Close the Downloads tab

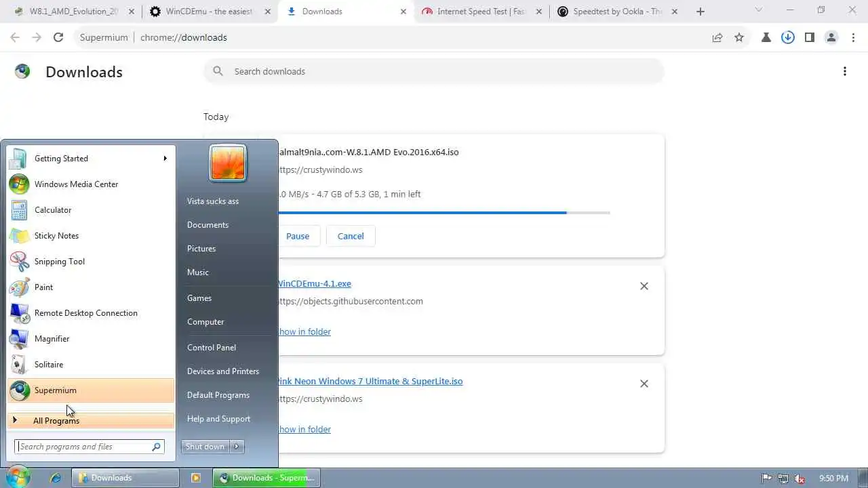point(403,12)
